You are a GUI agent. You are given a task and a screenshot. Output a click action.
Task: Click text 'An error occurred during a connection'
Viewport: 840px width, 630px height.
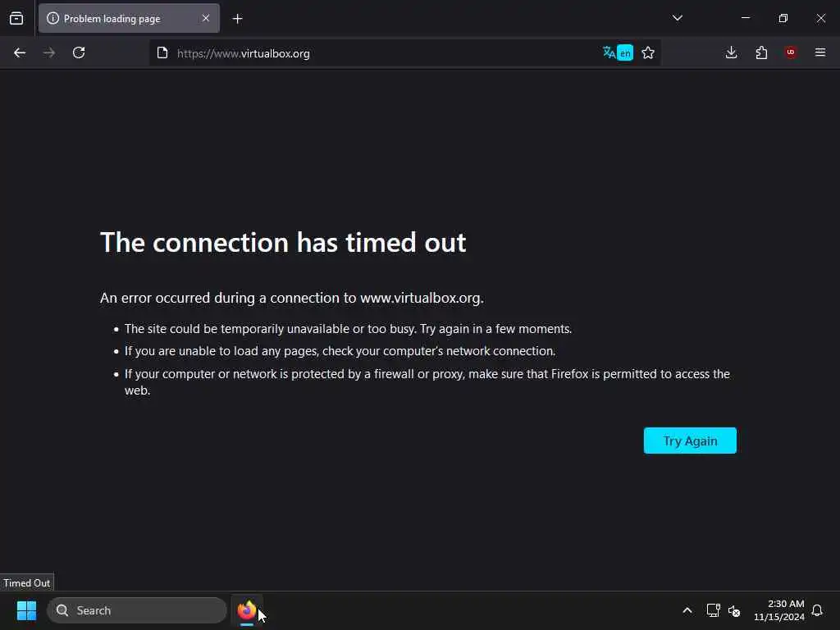(292, 298)
